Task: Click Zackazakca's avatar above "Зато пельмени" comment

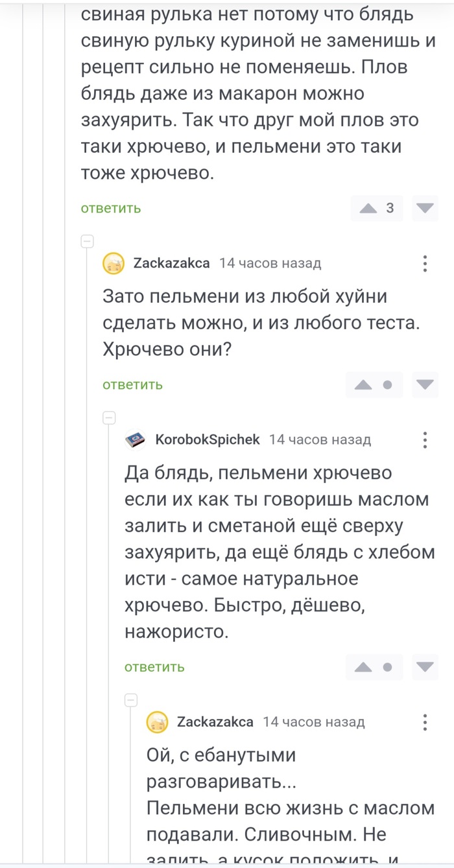Action: tap(113, 263)
